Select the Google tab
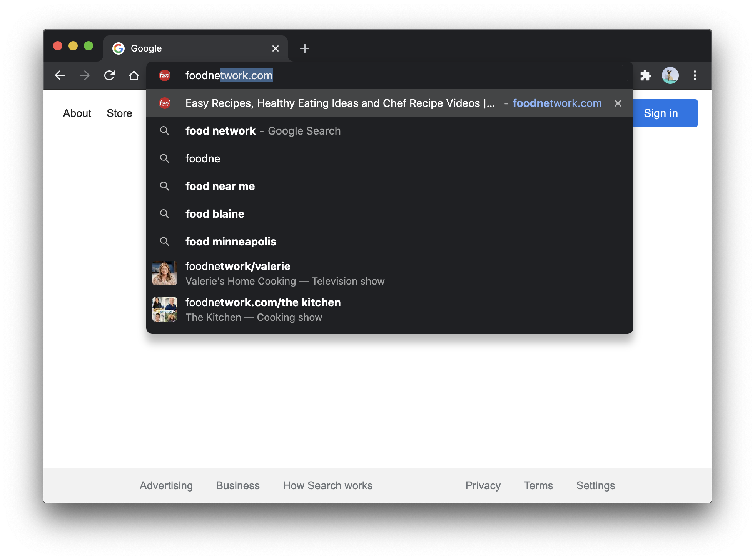Image resolution: width=755 pixels, height=560 pixels. coord(195,48)
